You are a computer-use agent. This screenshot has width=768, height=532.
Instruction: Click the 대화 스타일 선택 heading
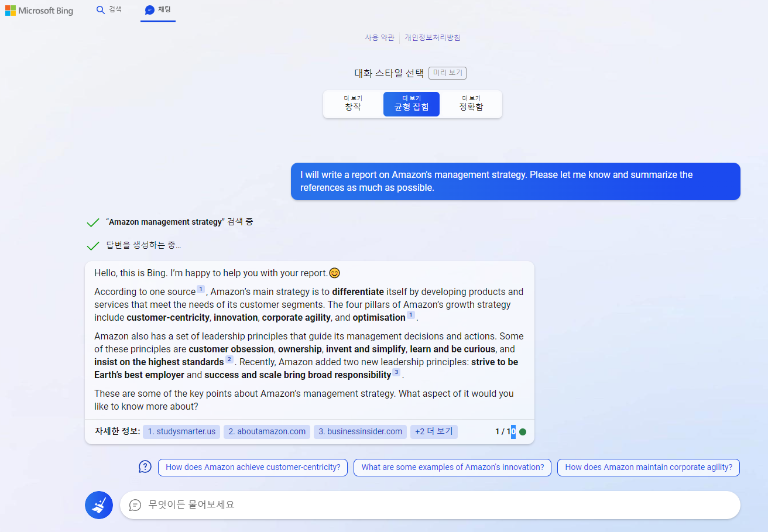point(389,73)
